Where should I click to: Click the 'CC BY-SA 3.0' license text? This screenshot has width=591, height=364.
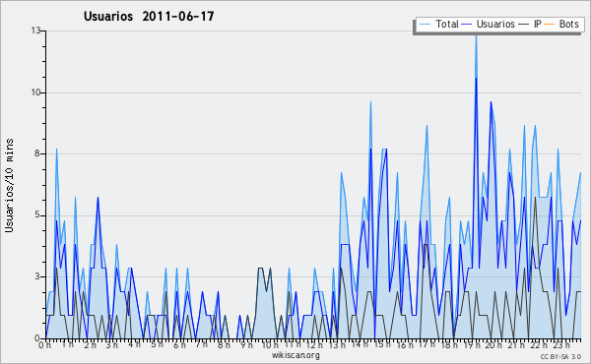(x=560, y=356)
